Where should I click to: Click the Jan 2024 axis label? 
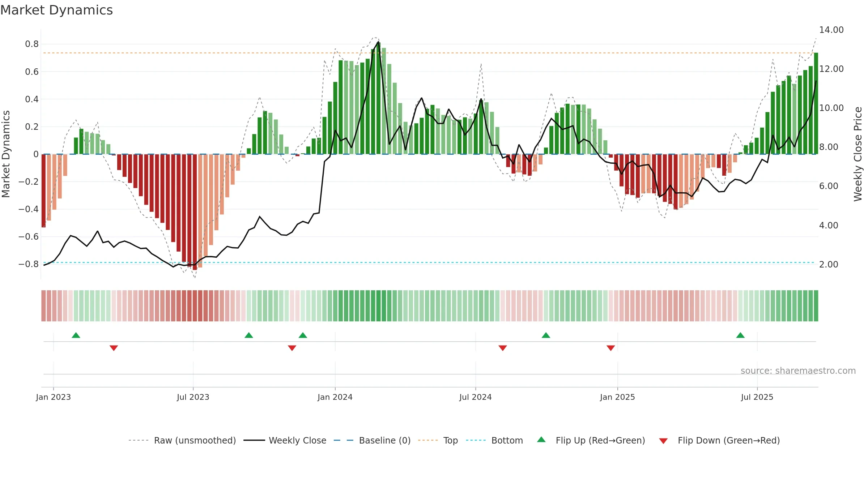click(x=335, y=397)
